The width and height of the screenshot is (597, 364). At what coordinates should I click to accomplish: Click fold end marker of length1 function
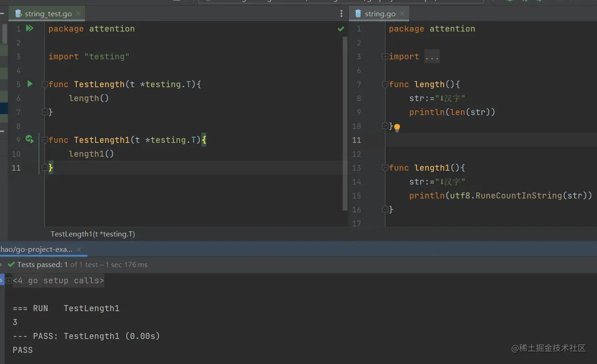tap(385, 209)
